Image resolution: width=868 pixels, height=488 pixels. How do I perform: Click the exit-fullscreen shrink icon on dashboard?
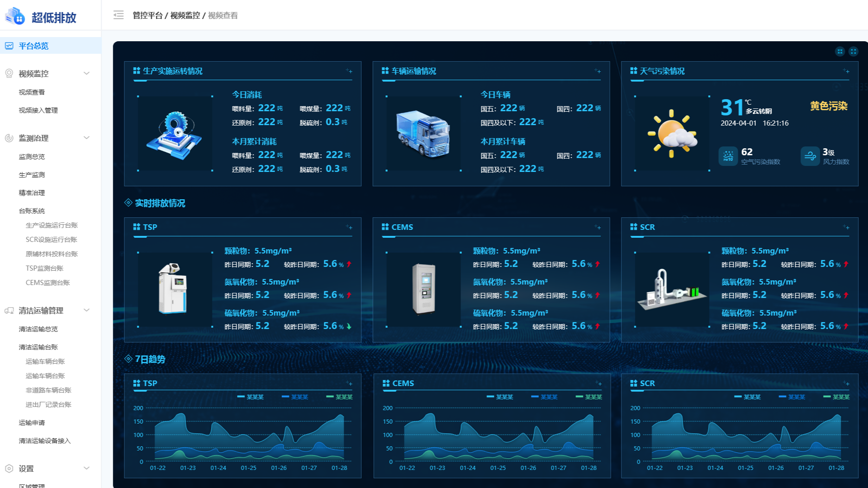840,51
